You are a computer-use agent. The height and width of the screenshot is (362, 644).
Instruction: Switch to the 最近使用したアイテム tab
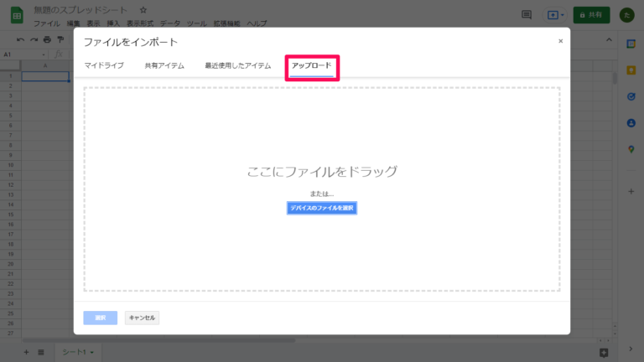(238, 65)
